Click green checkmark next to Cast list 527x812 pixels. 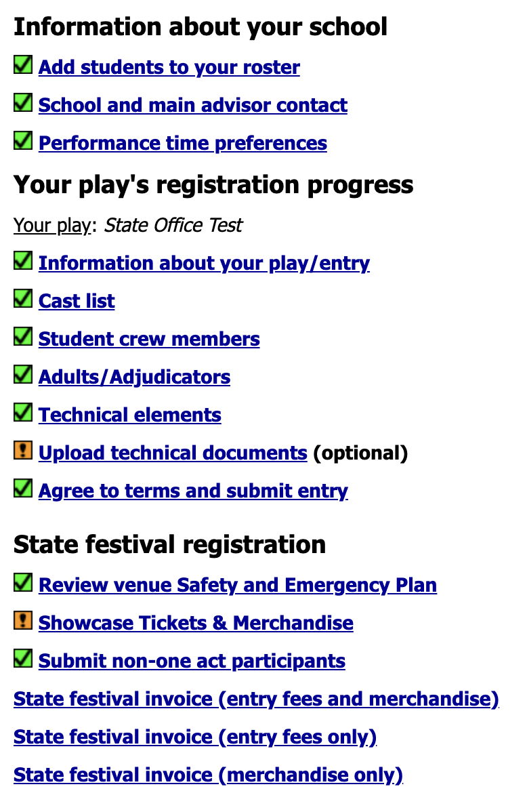(23, 299)
